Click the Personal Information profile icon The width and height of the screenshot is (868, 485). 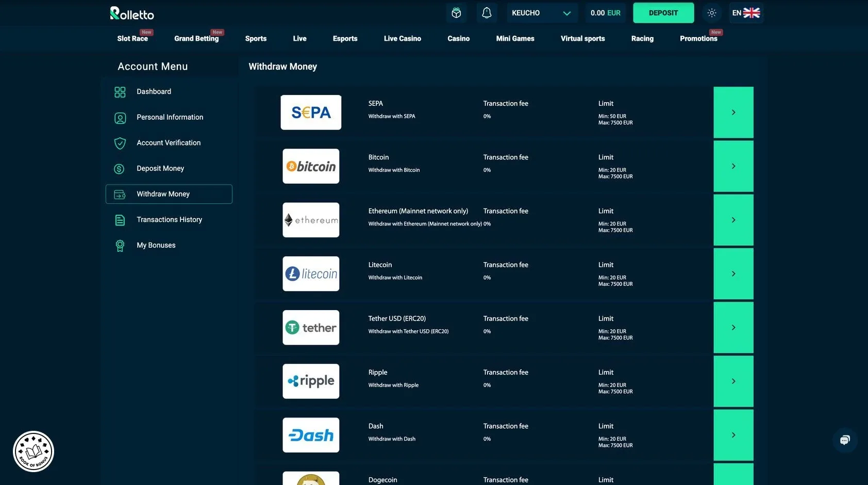(x=120, y=118)
